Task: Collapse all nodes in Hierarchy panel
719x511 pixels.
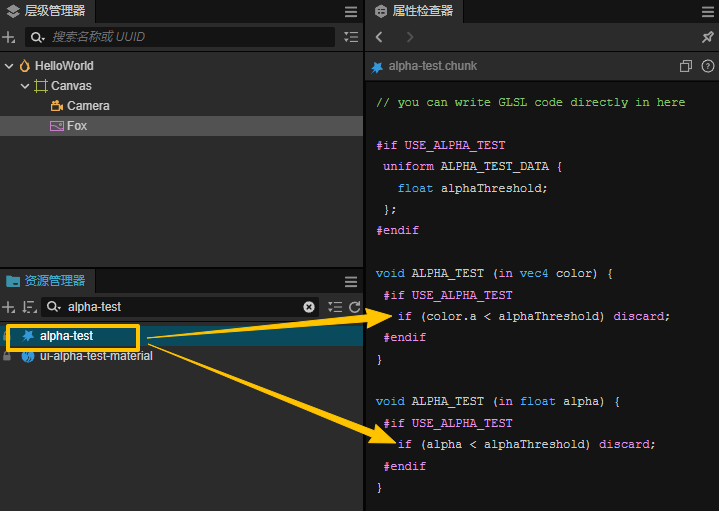Action: click(351, 37)
